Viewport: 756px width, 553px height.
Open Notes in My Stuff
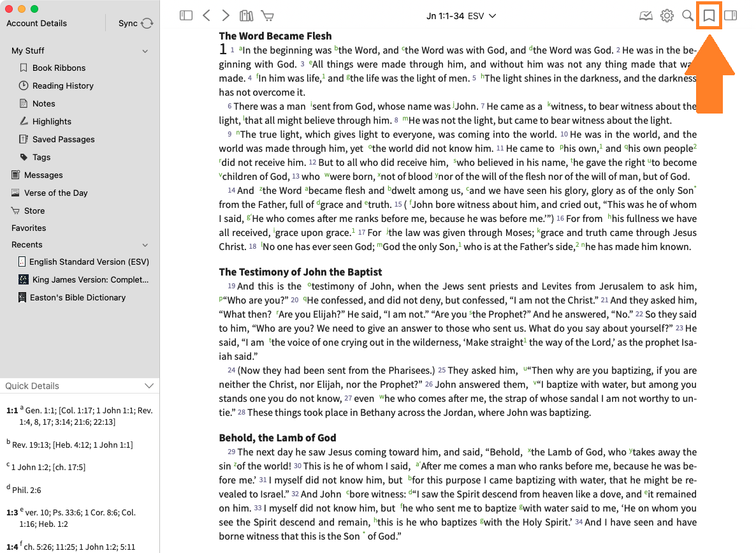[x=44, y=103]
